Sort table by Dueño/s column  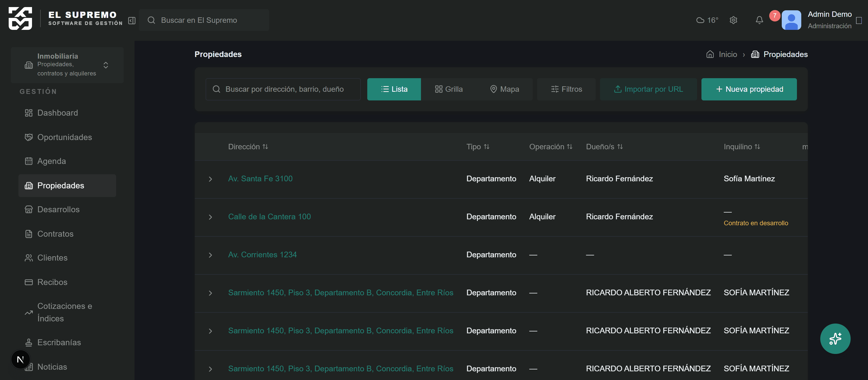click(x=604, y=147)
